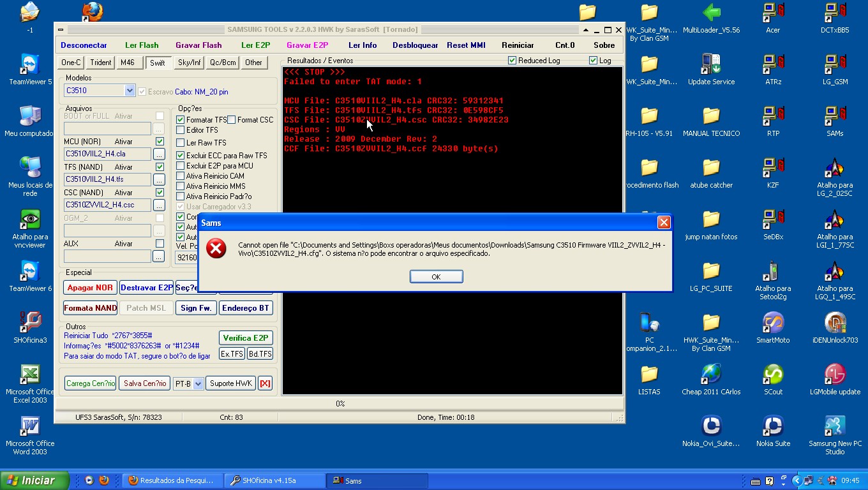Click Formata NAND button
Viewport: 868px width, 490px height.
[90, 308]
